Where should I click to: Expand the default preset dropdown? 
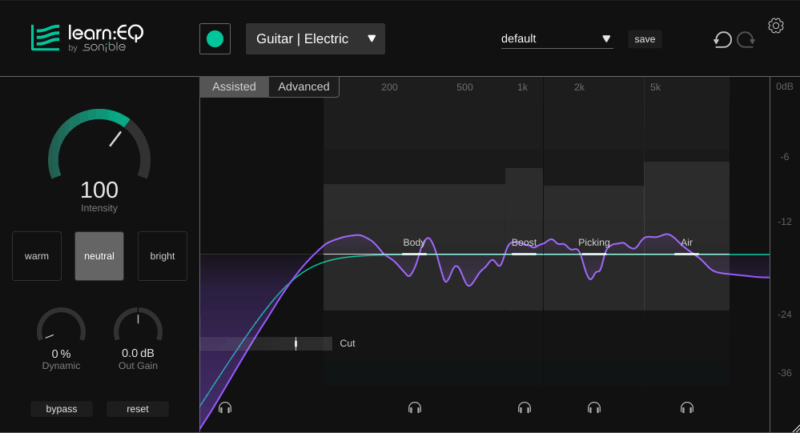pyautogui.click(x=556, y=39)
